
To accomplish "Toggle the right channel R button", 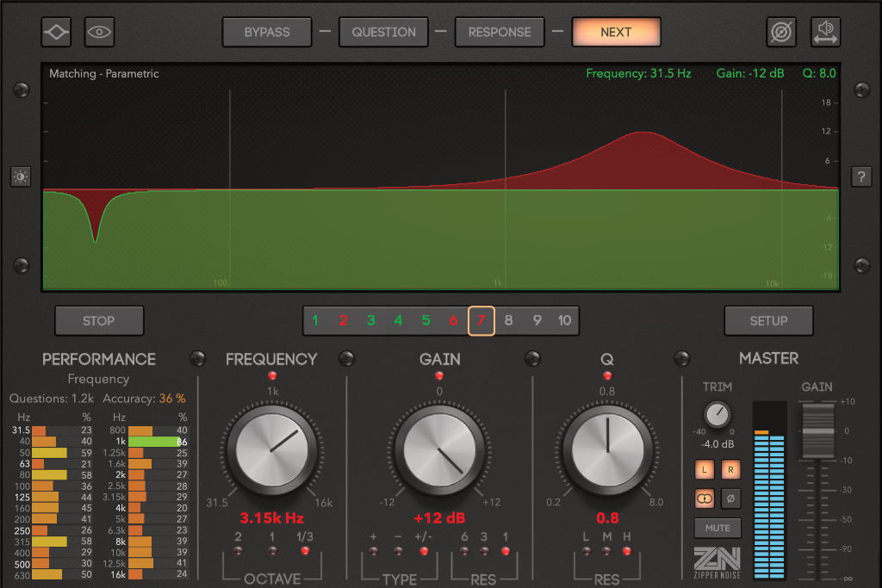I will 730,469.
